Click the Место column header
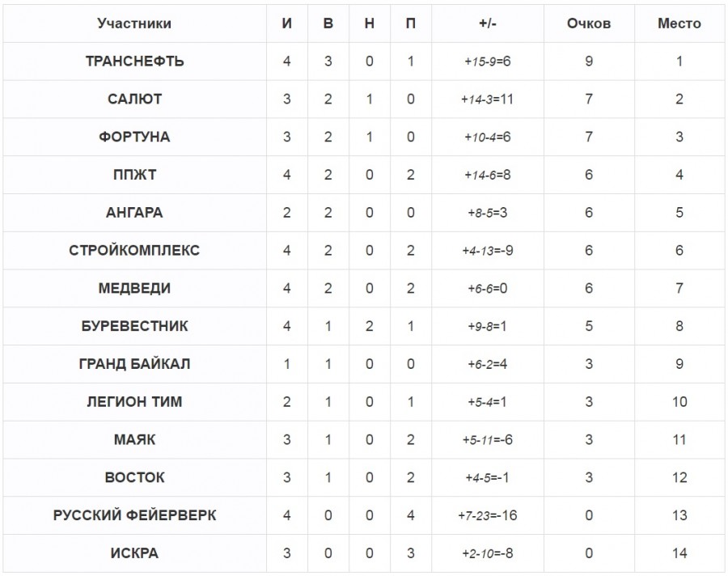 pos(679,23)
